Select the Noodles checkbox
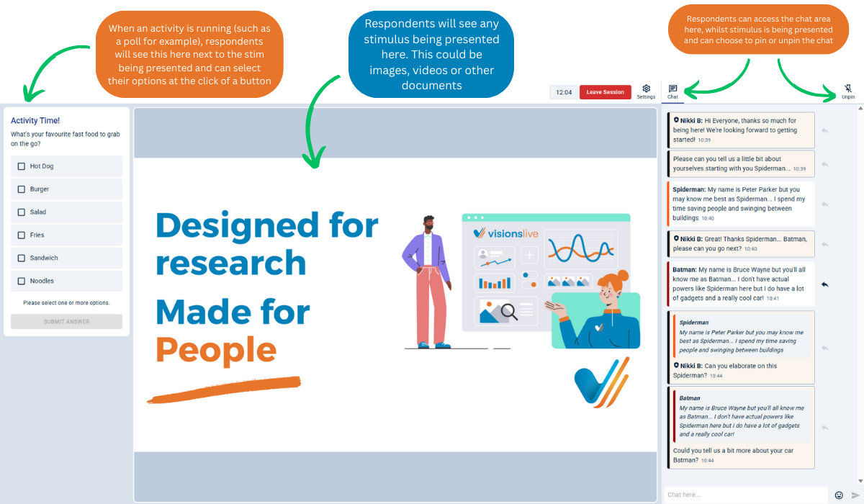864x504 pixels. (22, 281)
